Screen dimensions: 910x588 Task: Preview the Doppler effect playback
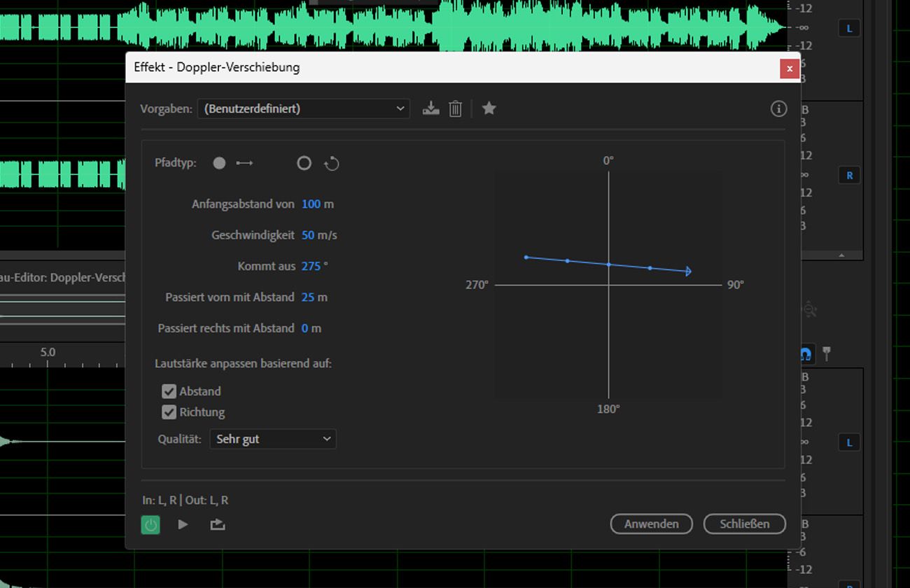point(183,524)
